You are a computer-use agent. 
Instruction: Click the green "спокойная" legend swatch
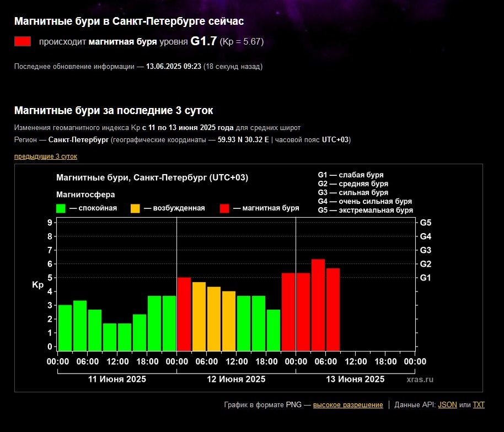coord(61,208)
